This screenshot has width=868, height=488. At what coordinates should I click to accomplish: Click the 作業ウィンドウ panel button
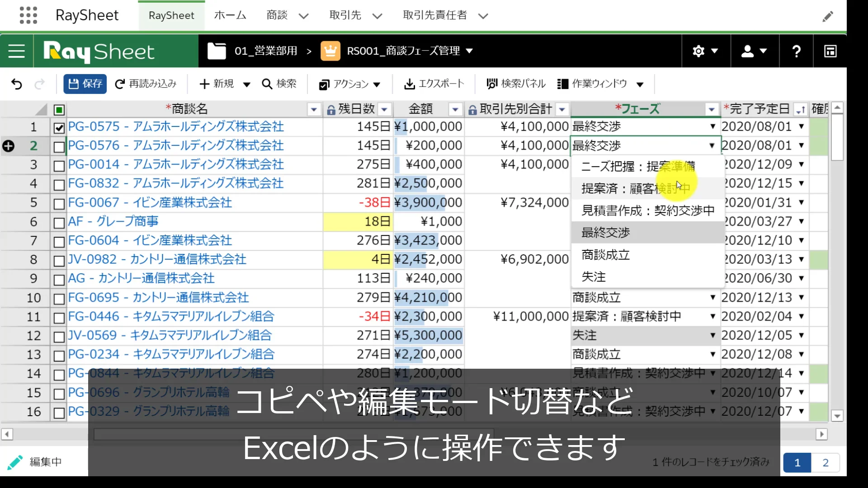[592, 84]
